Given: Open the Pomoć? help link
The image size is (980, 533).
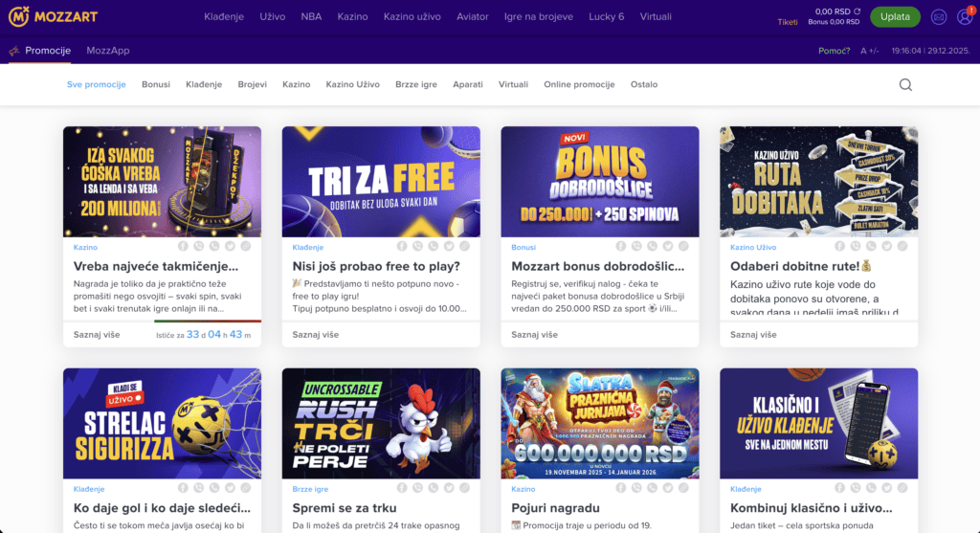Looking at the screenshot, I should coord(834,51).
